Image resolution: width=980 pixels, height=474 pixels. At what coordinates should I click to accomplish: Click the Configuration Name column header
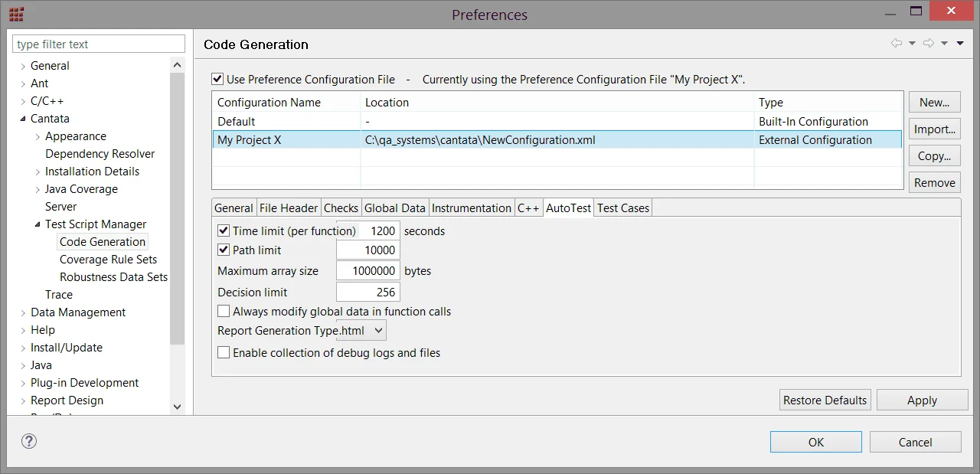click(x=286, y=102)
